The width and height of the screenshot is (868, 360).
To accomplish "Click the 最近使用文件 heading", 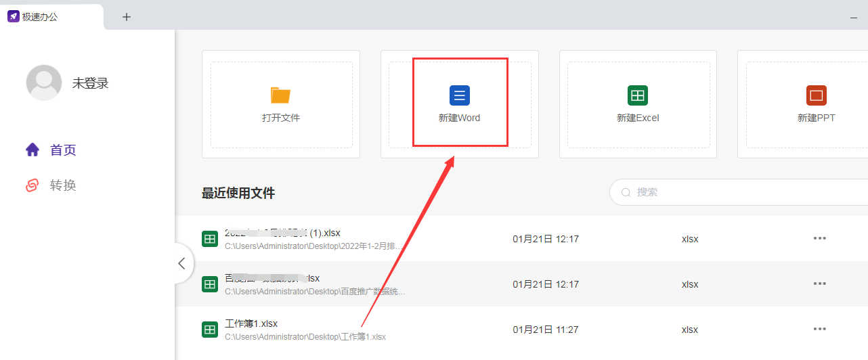I will pyautogui.click(x=238, y=193).
